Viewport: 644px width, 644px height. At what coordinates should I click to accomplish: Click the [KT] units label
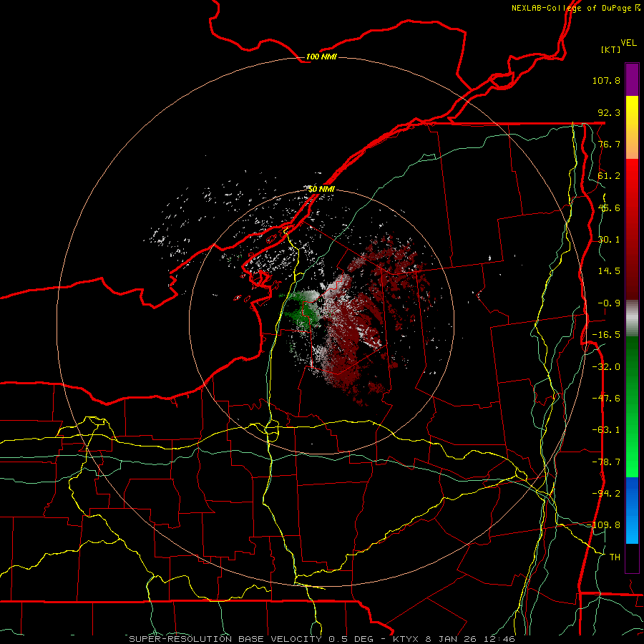point(611,49)
